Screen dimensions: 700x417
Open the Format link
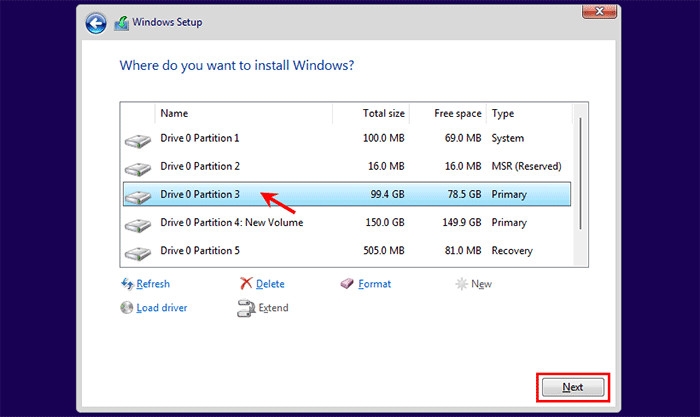tap(375, 284)
